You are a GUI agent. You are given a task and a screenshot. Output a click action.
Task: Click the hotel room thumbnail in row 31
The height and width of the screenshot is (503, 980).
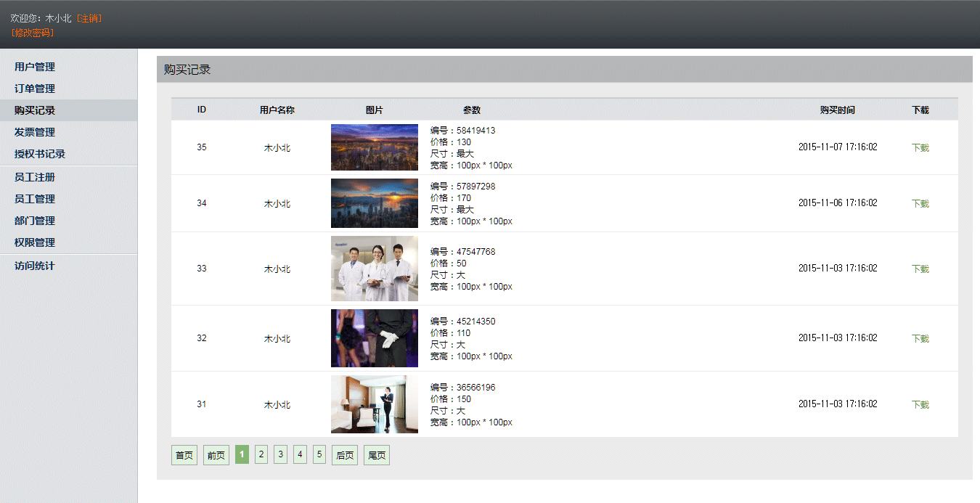[375, 404]
